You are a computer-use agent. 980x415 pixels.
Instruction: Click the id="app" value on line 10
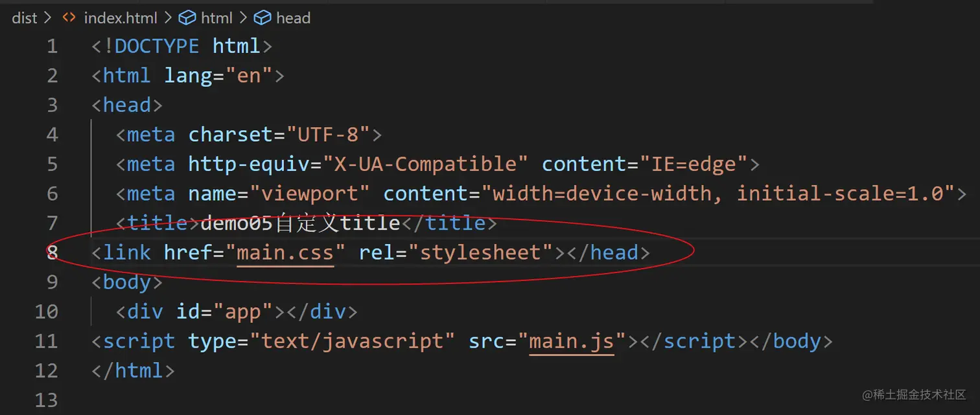(242, 311)
